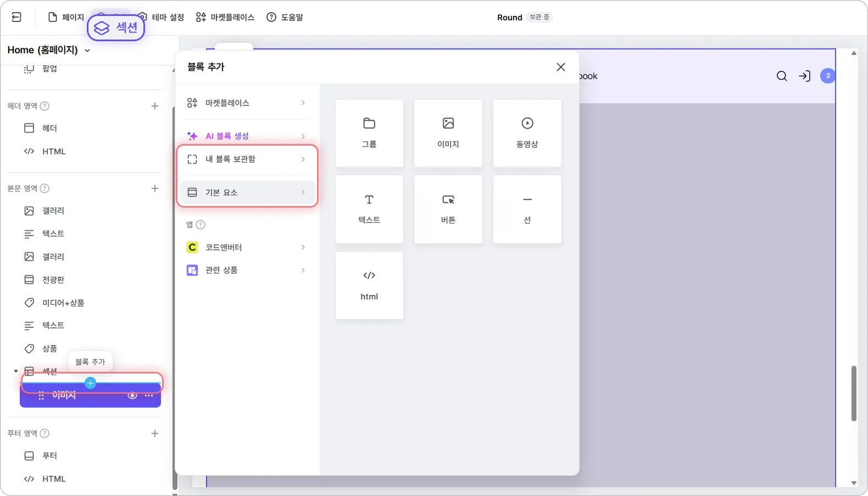
Task: Click the 보관 중 status badge
Action: click(x=539, y=17)
